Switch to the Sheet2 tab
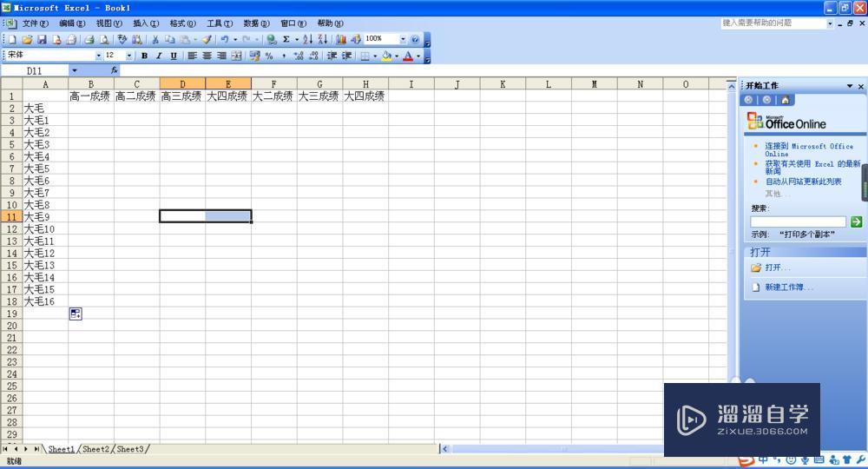The width and height of the screenshot is (868, 469). [x=95, y=449]
